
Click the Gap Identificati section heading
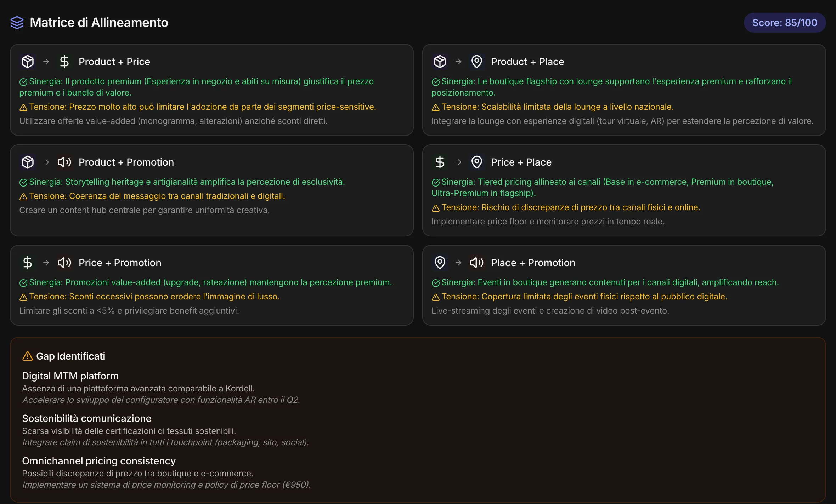pos(70,356)
